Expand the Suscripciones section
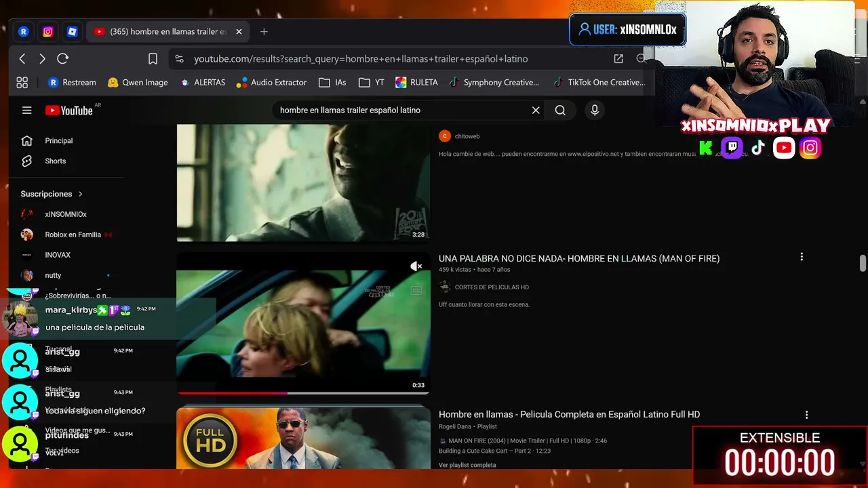Screen dimensions: 868x488 click(x=52, y=194)
